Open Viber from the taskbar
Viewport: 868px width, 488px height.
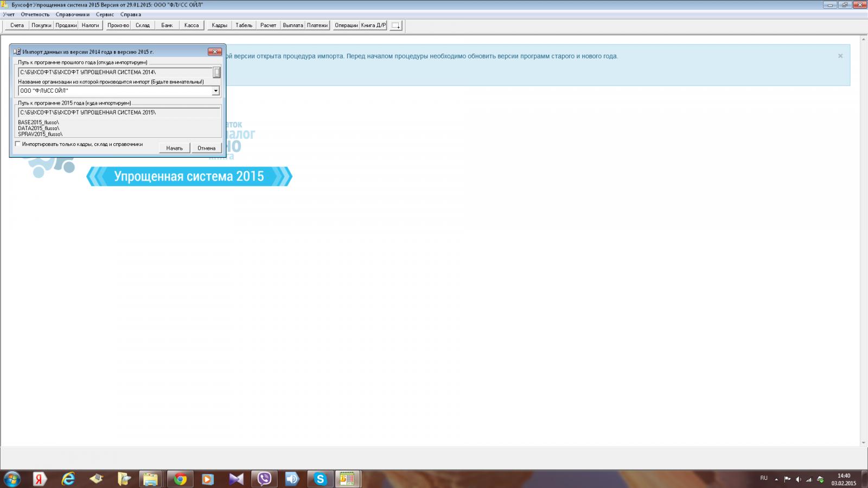[264, 479]
